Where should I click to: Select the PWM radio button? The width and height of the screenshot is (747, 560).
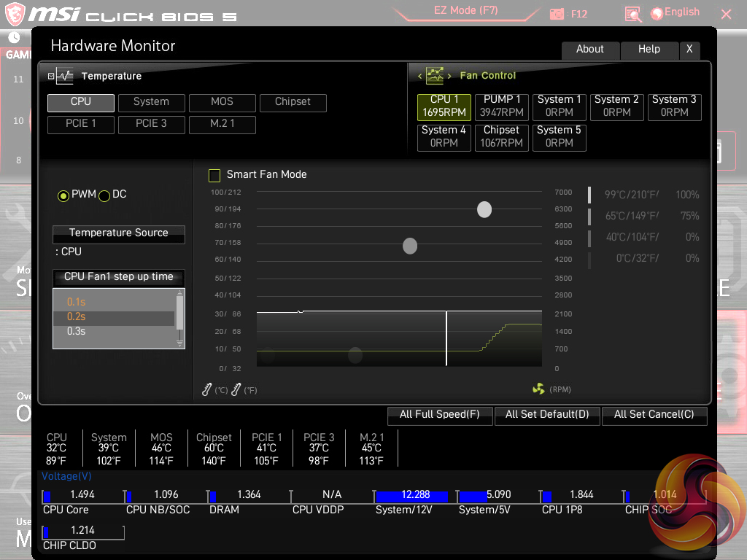point(63,195)
